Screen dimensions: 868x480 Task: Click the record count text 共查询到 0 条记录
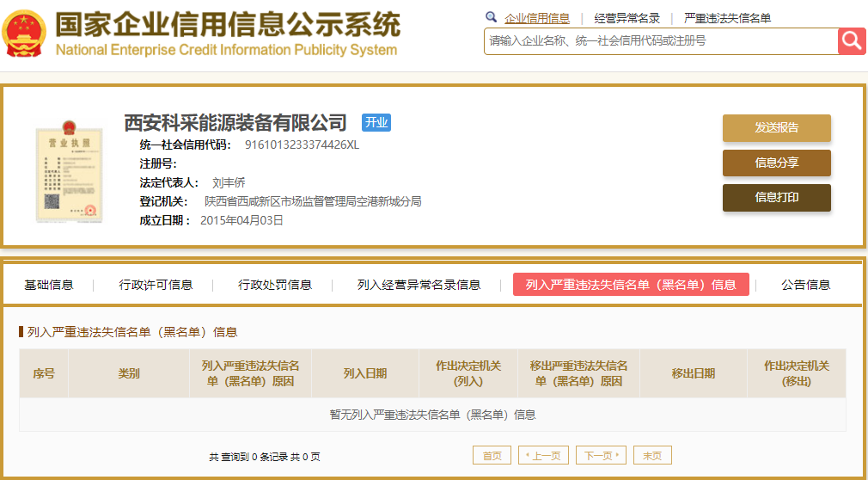point(248,458)
